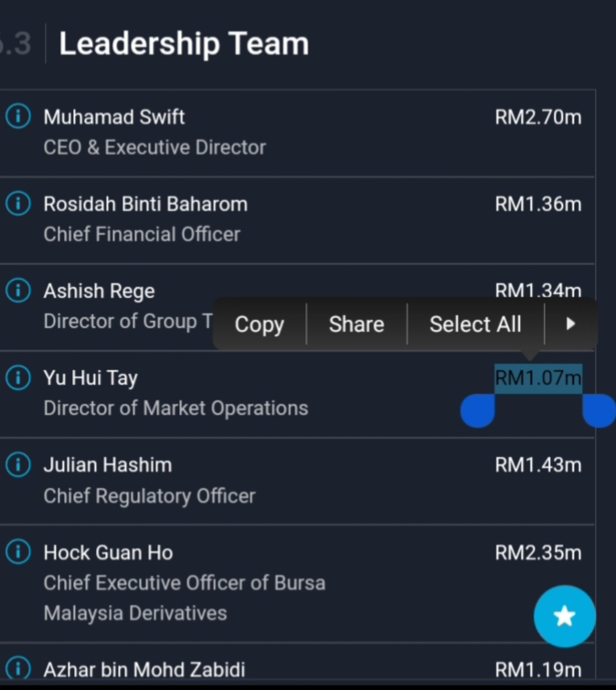Screen dimensions: 616x690
Task: Open info icon for Rosidah Binti Baharom
Action: 17,204
